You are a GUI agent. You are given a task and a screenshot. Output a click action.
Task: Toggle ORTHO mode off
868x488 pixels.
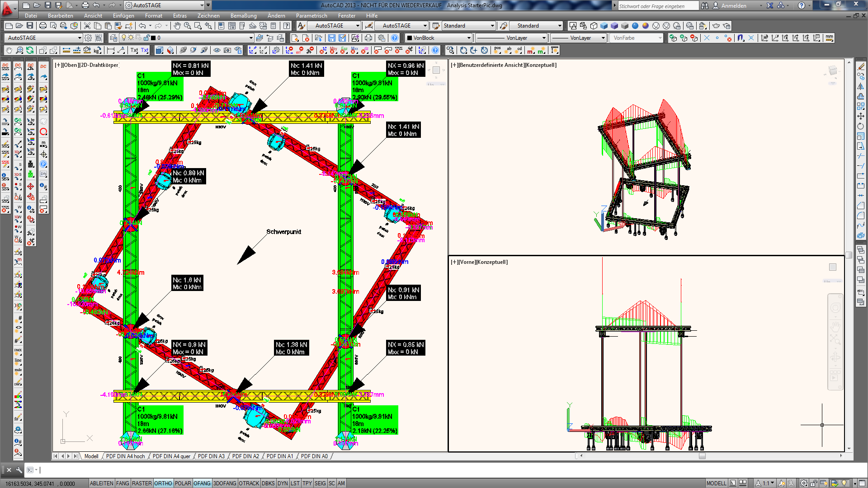(163, 483)
